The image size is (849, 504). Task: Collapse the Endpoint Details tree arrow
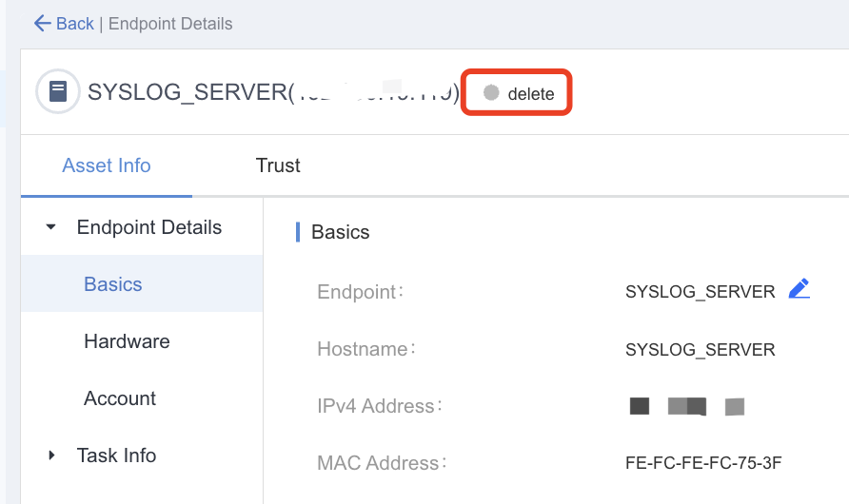[51, 227]
